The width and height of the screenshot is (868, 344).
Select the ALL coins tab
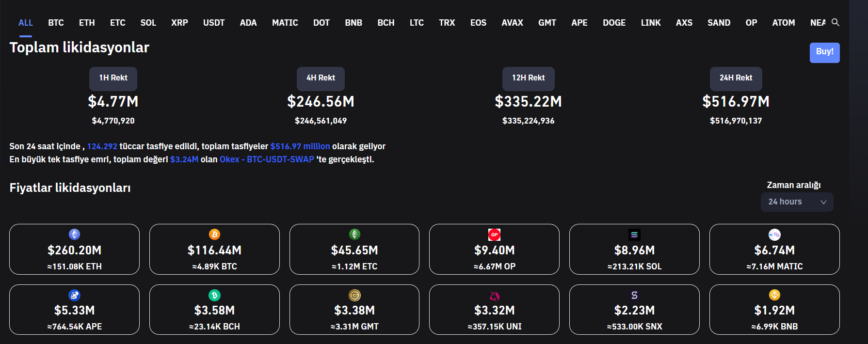pyautogui.click(x=26, y=23)
